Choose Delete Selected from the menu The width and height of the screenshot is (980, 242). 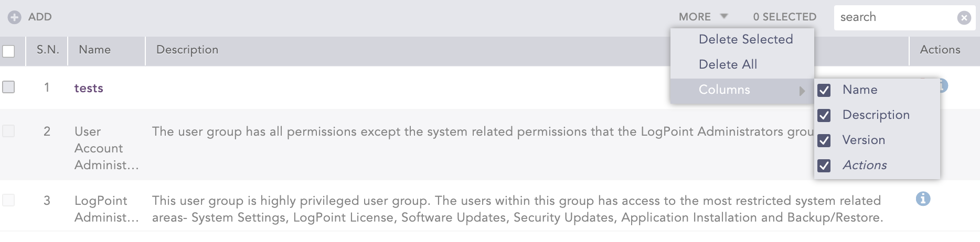click(745, 39)
